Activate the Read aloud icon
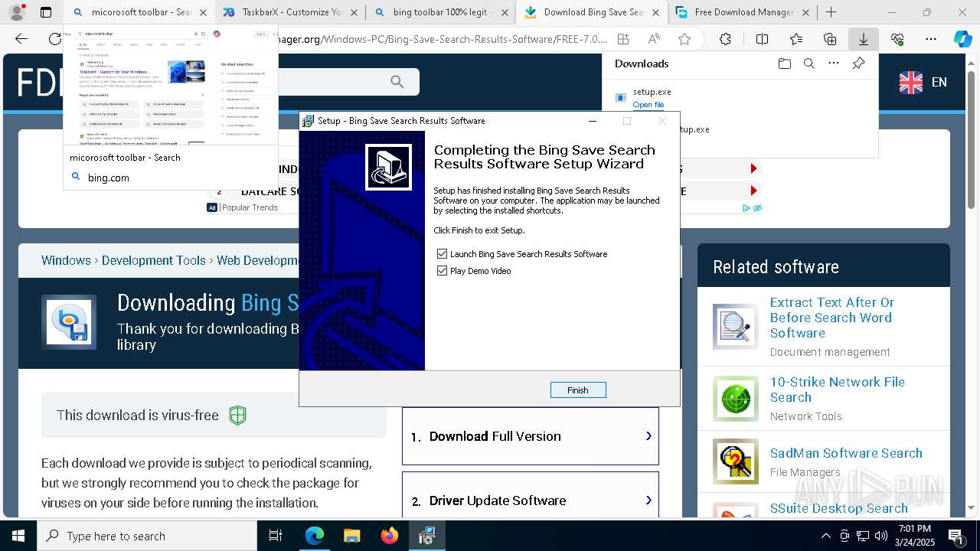The image size is (980, 551). pyautogui.click(x=654, y=39)
